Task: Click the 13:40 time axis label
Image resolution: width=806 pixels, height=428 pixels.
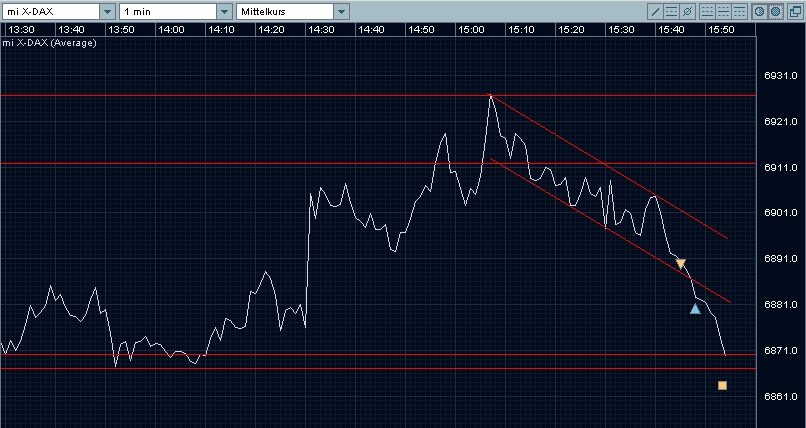Action: 71,30
